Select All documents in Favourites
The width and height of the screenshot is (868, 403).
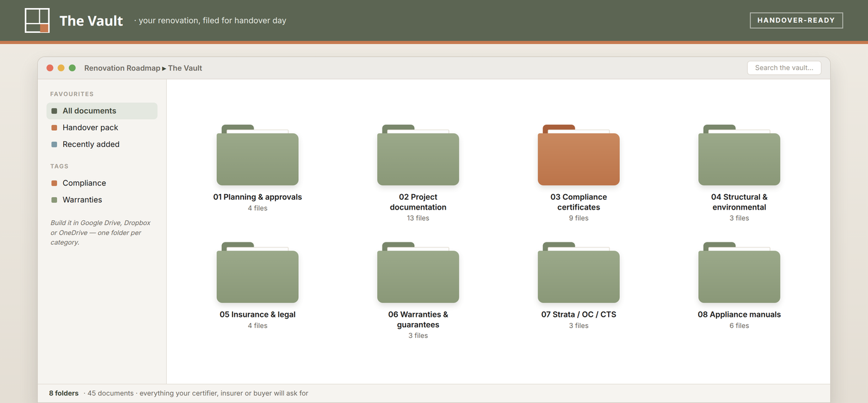coord(102,111)
